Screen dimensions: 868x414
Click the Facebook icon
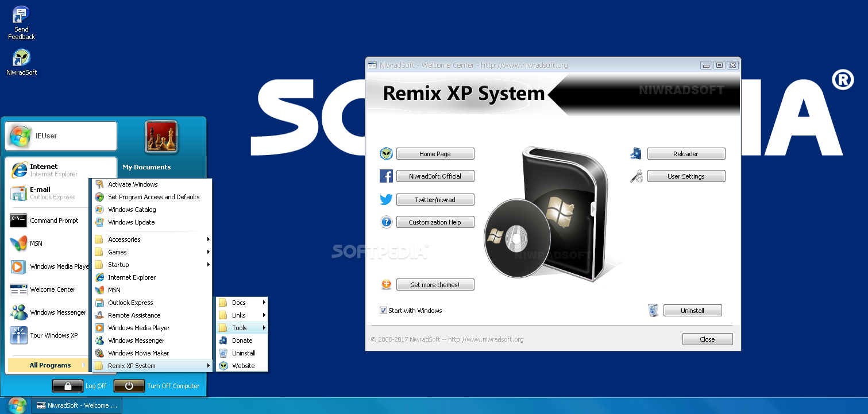386,176
